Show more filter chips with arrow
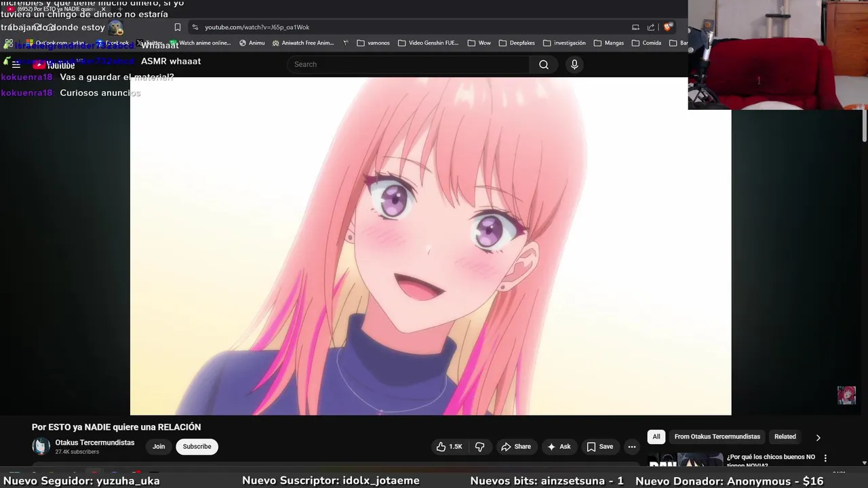 click(x=818, y=437)
